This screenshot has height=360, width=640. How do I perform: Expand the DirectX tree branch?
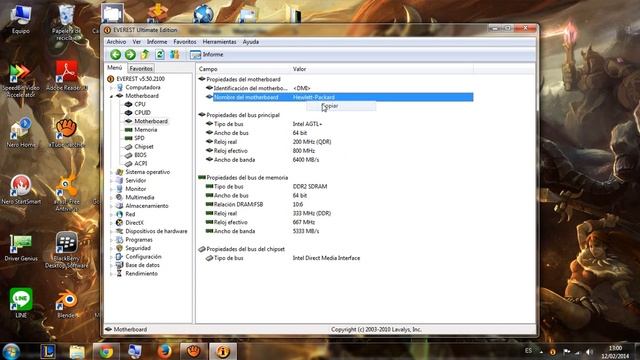tap(111, 223)
